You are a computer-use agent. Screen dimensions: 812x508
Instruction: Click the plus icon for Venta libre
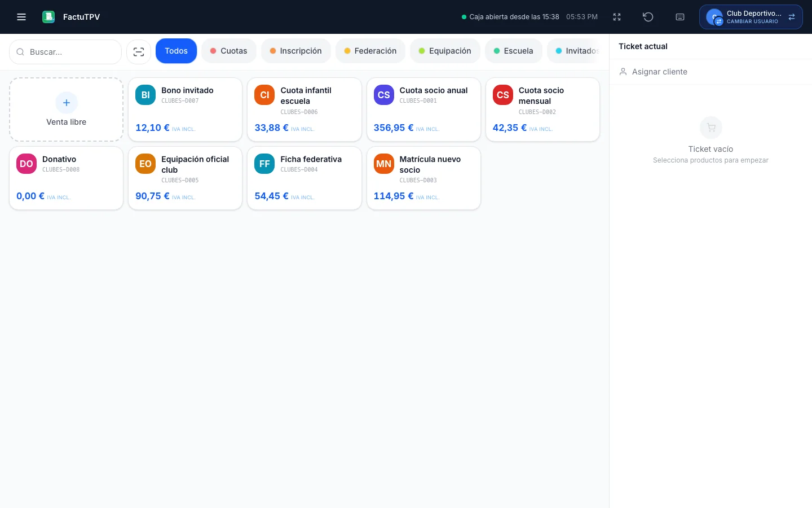coord(67,103)
